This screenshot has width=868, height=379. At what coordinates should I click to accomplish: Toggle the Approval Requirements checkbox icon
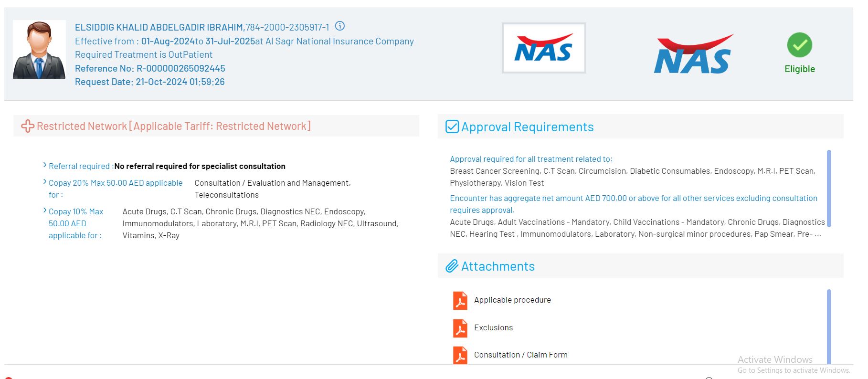(452, 126)
